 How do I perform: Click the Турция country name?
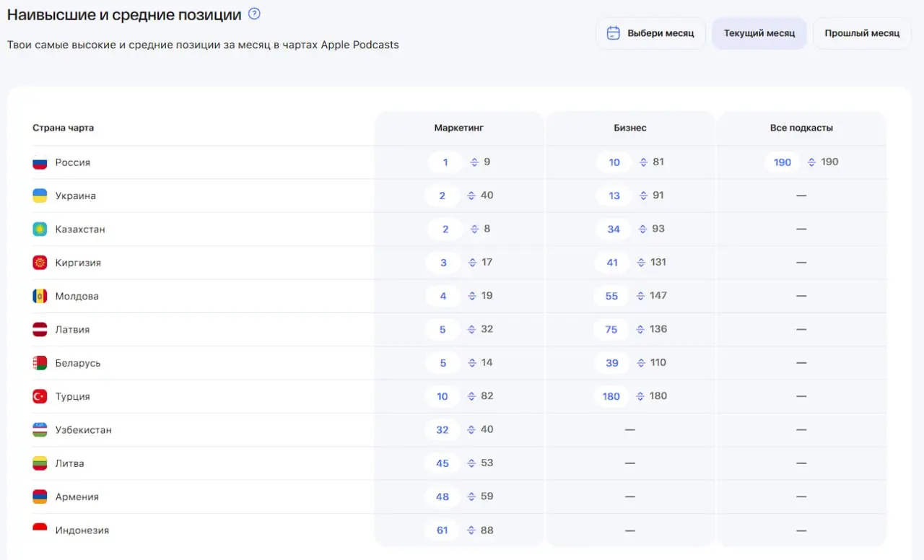[73, 396]
